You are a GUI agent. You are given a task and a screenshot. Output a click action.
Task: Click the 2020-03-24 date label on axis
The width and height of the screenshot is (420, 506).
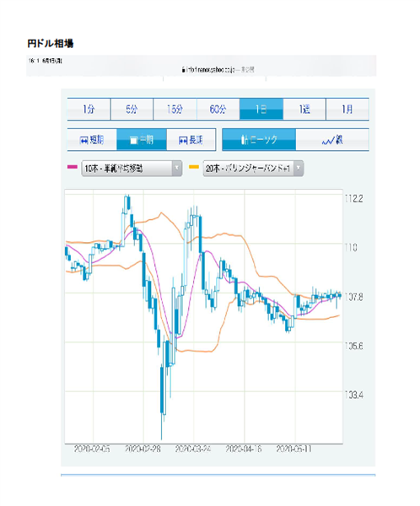click(x=193, y=449)
